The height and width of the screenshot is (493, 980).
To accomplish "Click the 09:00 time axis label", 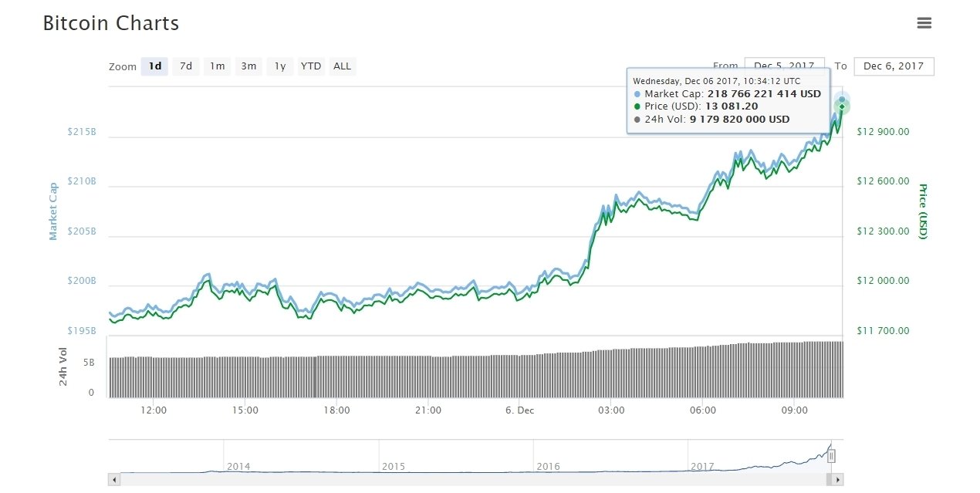I will click(x=795, y=410).
